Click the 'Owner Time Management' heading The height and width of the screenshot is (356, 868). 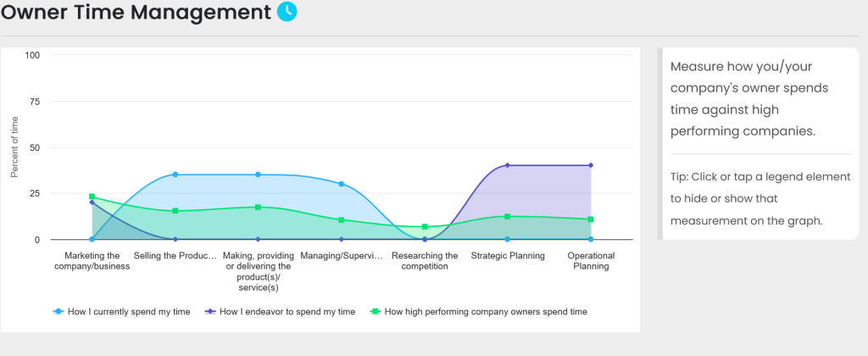(136, 12)
